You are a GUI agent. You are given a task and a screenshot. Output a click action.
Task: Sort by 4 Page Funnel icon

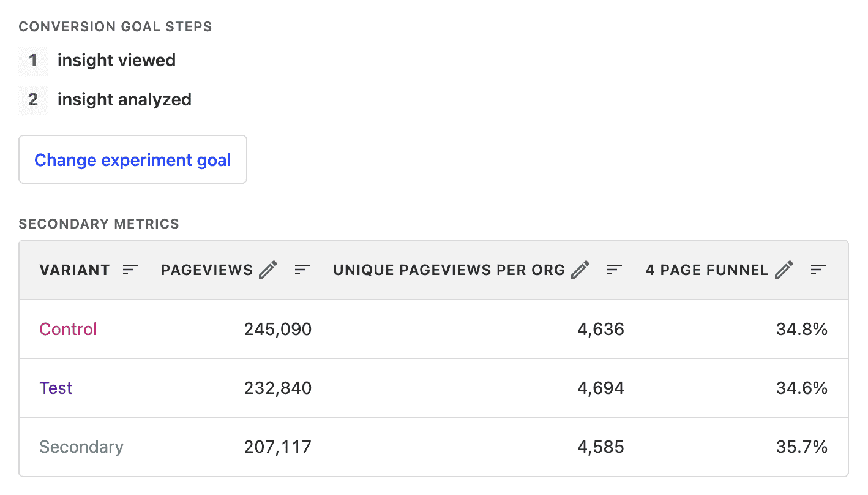click(x=818, y=270)
